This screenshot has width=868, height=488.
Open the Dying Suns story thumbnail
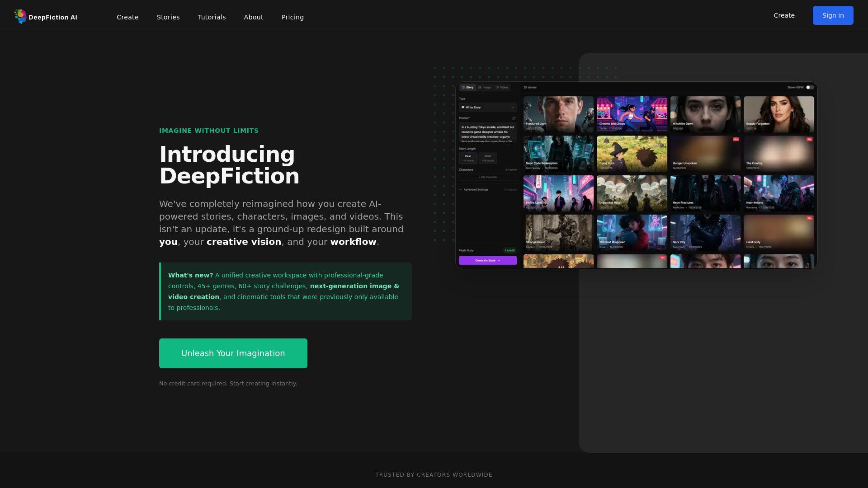(632, 154)
